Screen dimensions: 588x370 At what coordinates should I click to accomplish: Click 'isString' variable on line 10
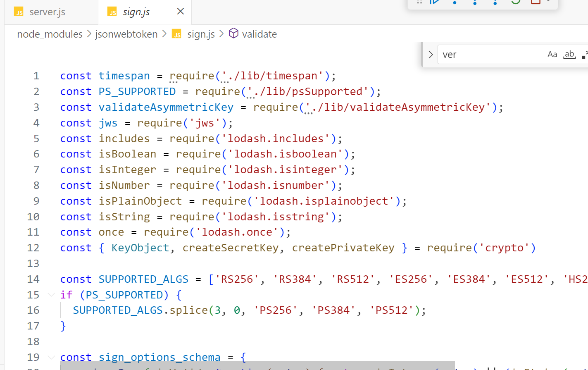[x=124, y=217]
